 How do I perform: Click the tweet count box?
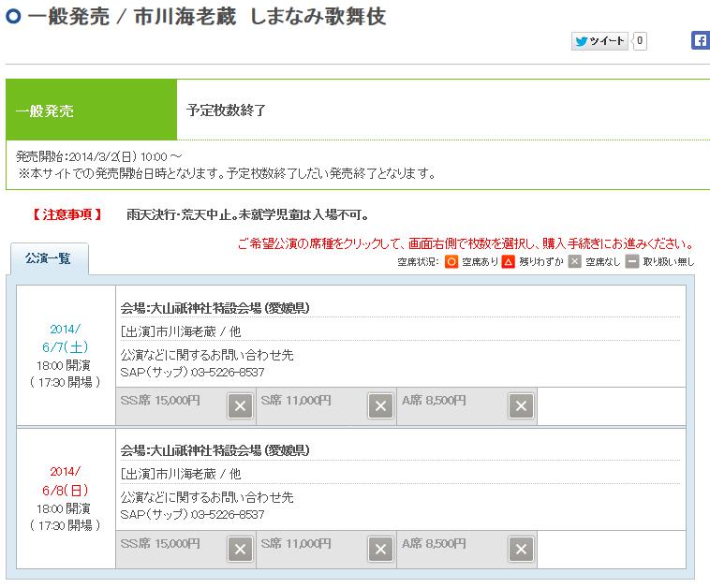point(640,41)
